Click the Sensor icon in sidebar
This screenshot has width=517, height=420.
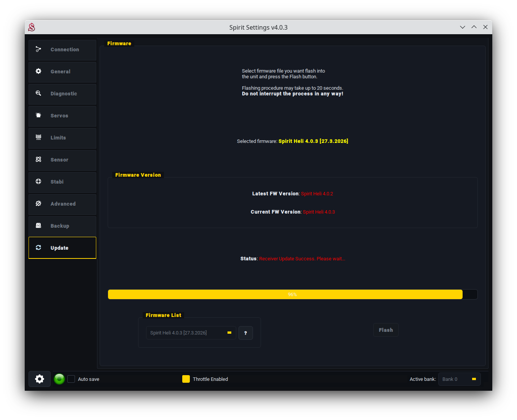point(38,160)
